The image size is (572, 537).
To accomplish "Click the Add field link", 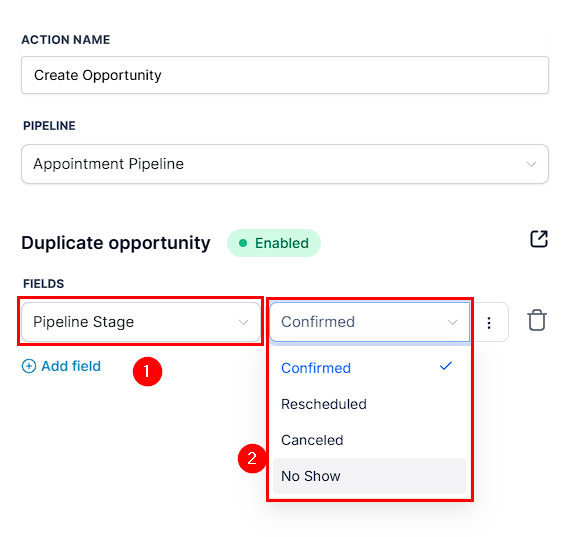I will tap(71, 366).
